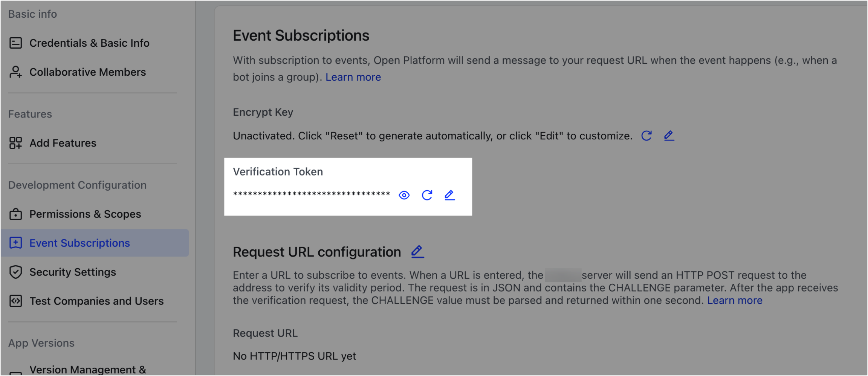Open Add Features section
The height and width of the screenshot is (376, 868).
(x=63, y=143)
